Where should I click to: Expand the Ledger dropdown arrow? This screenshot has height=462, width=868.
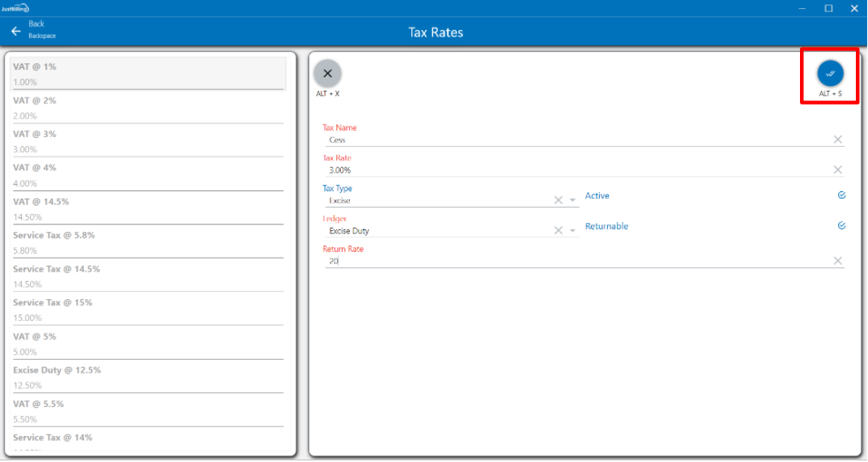coord(572,231)
